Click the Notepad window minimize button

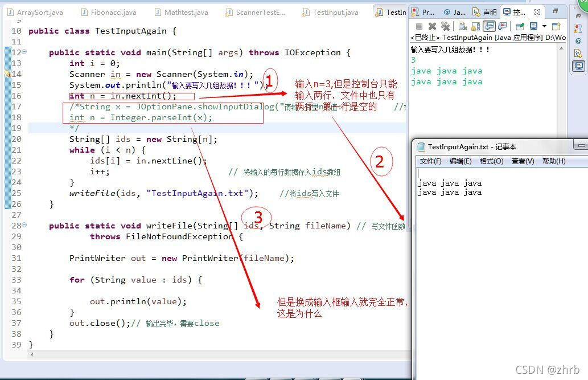point(581,145)
